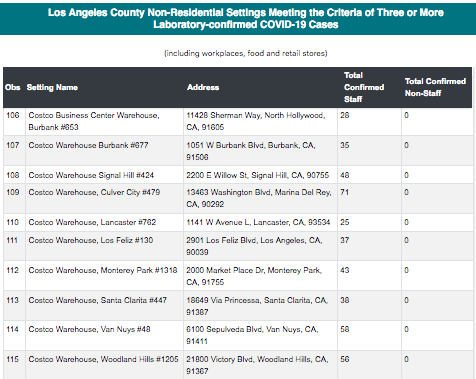The width and height of the screenshot is (476, 379).
Task: Click the Obs column header
Action: 13,87
